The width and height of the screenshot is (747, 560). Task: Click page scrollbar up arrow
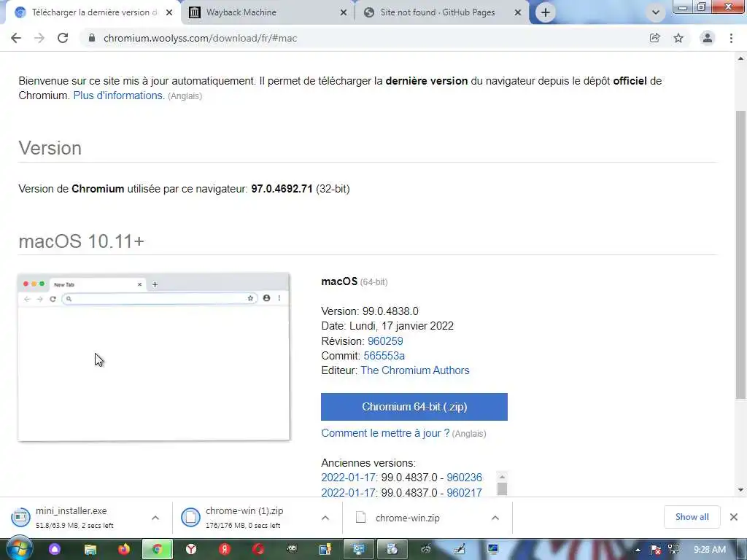pos(740,58)
